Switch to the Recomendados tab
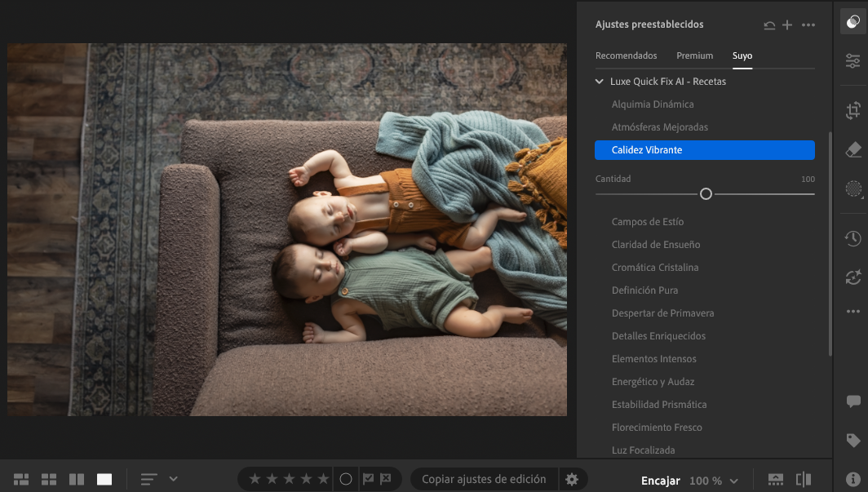This screenshot has height=492, width=868. 626,55
